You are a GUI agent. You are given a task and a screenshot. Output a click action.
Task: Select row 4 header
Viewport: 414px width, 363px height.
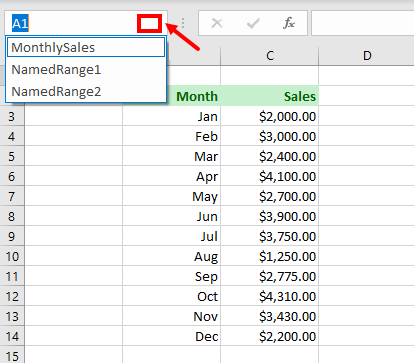[x=12, y=136]
